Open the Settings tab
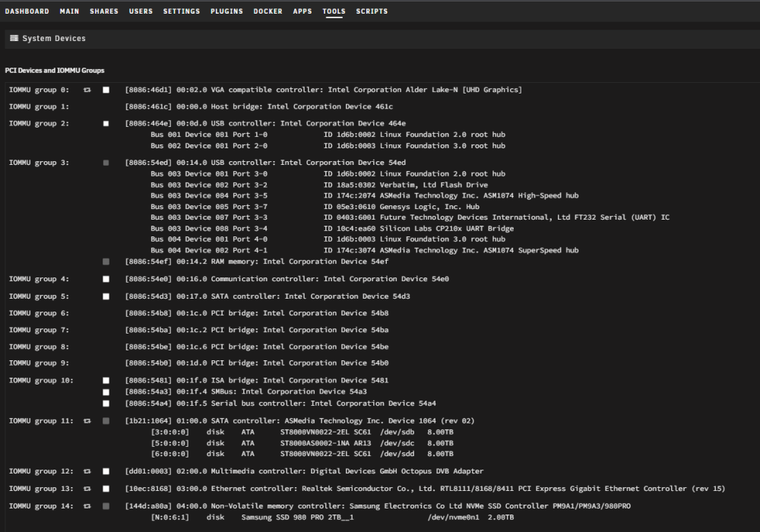This screenshot has width=760, height=532. click(x=182, y=11)
